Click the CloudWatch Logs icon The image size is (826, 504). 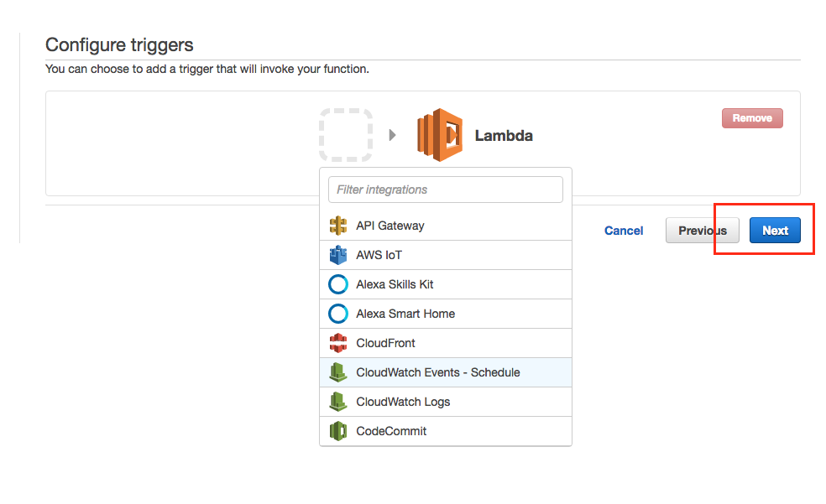coord(338,402)
